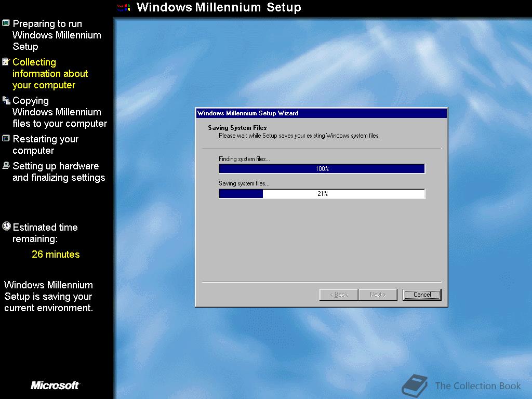Screen dimensions: 532x399
Task: Click "Preparing to run Windows Millennium Setup" text
Action: point(57,35)
